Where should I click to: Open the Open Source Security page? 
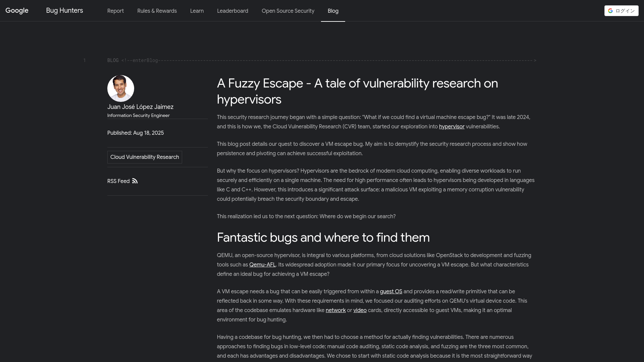tap(288, 11)
